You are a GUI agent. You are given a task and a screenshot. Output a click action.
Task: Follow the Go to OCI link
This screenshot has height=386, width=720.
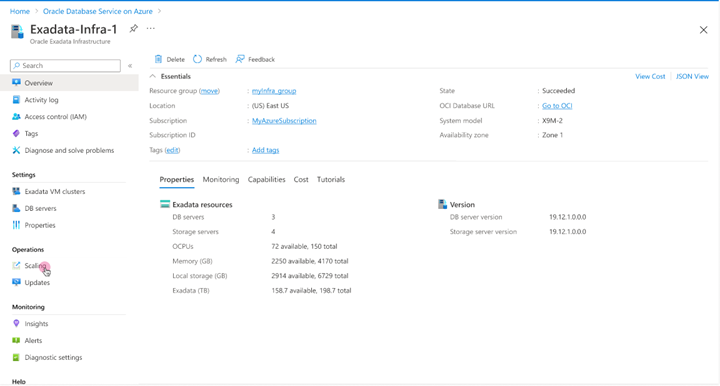coord(557,106)
